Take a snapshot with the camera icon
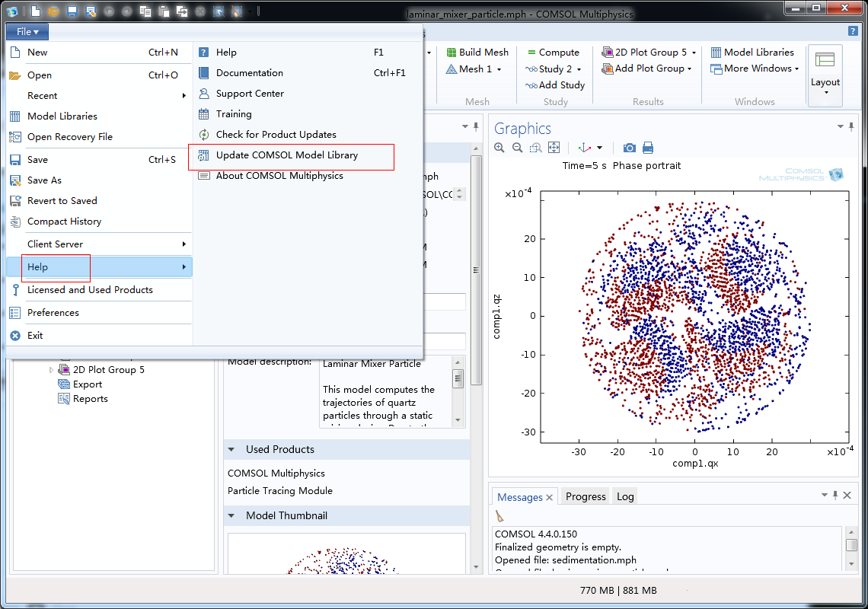Screen dimensions: 868x609 (630, 148)
